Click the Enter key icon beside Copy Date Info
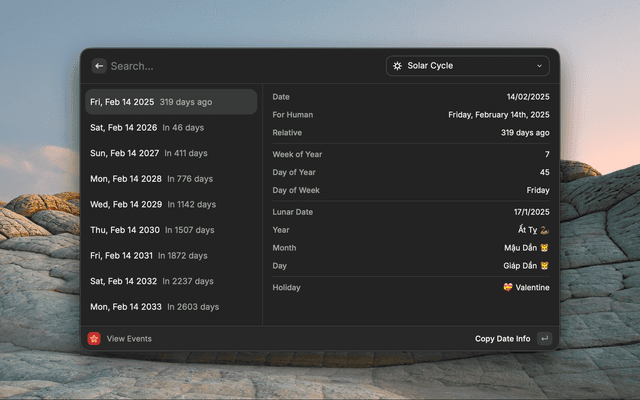The height and width of the screenshot is (400, 640). tap(544, 339)
